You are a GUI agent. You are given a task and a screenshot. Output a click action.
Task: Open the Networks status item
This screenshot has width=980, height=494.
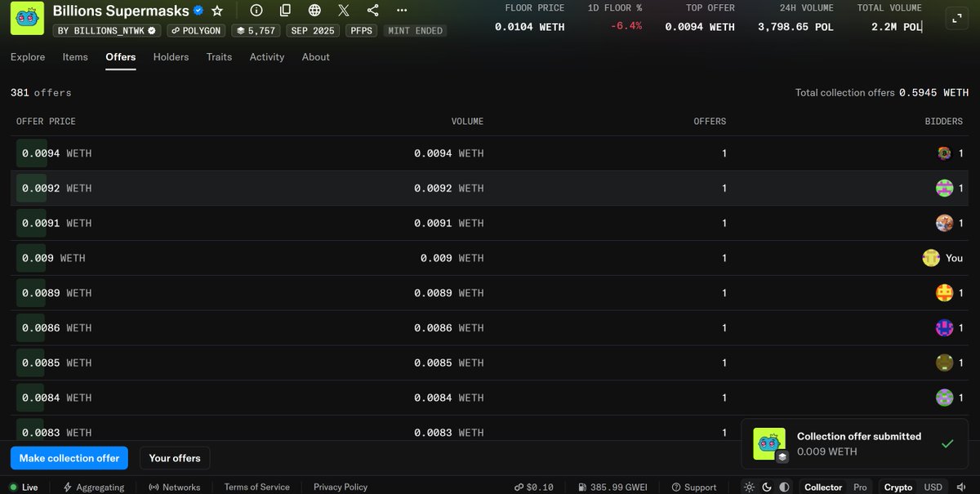(175, 487)
